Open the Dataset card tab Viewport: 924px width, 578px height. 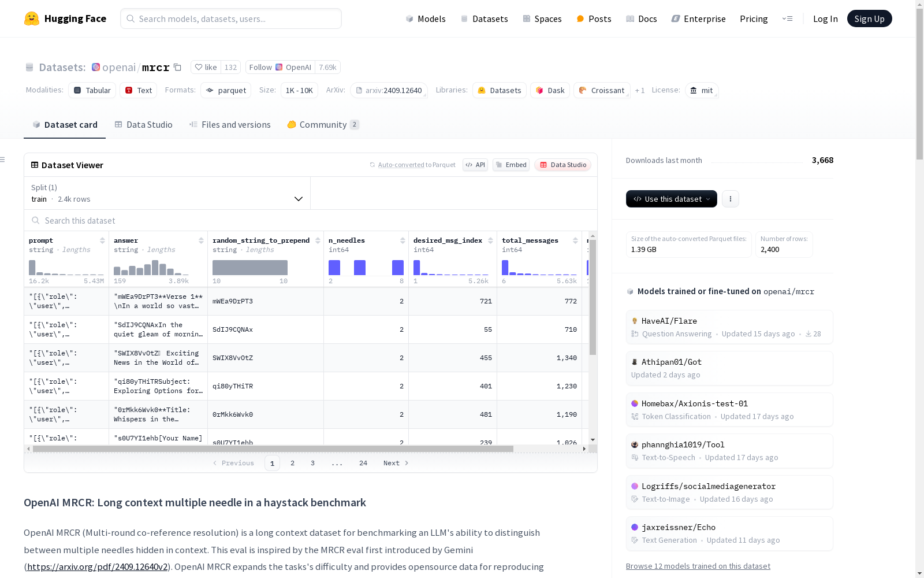click(65, 125)
